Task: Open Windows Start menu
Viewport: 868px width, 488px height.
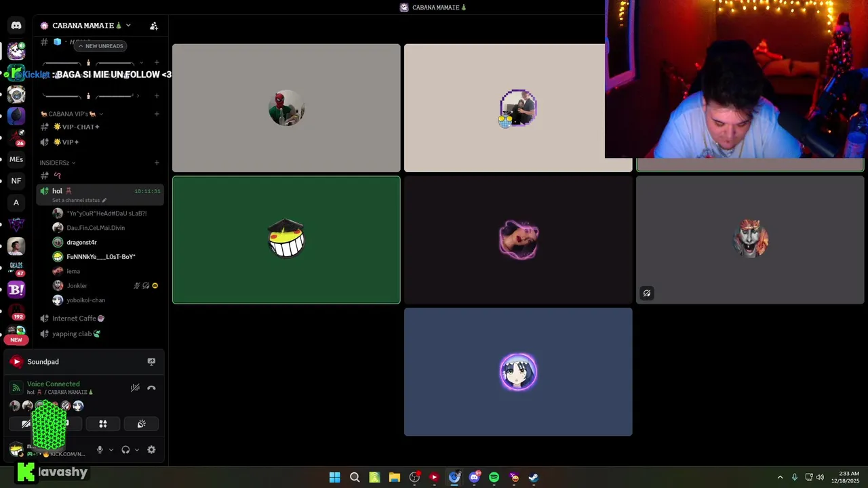Action: coord(334,477)
